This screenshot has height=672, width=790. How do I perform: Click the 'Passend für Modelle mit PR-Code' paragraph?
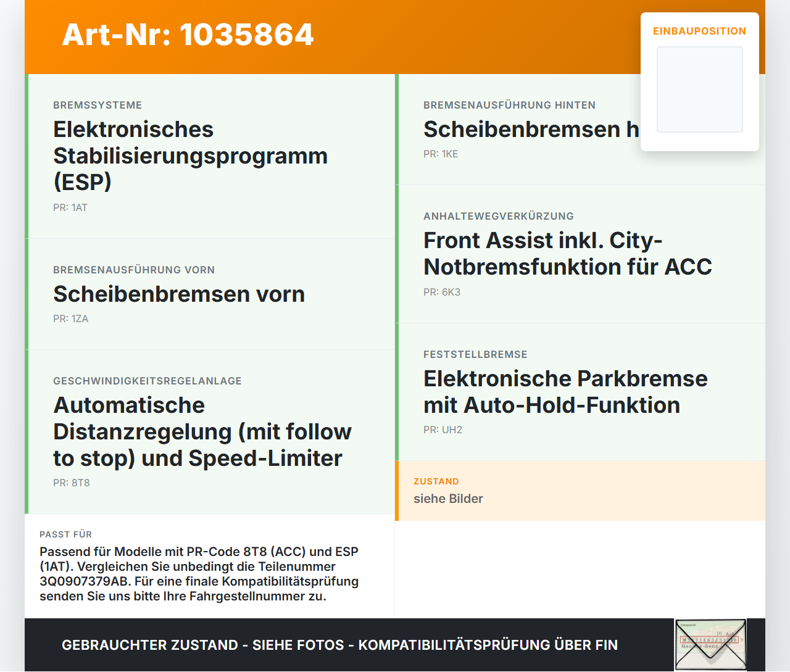point(199,574)
